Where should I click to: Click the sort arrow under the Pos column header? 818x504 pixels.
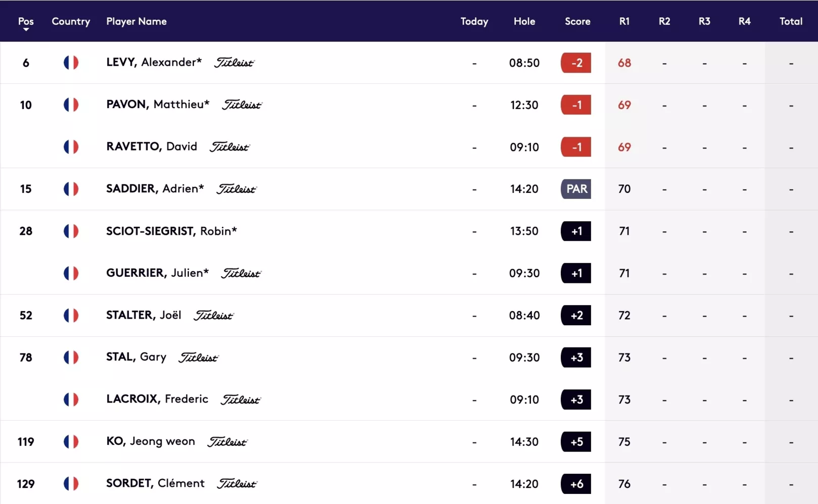tap(26, 30)
